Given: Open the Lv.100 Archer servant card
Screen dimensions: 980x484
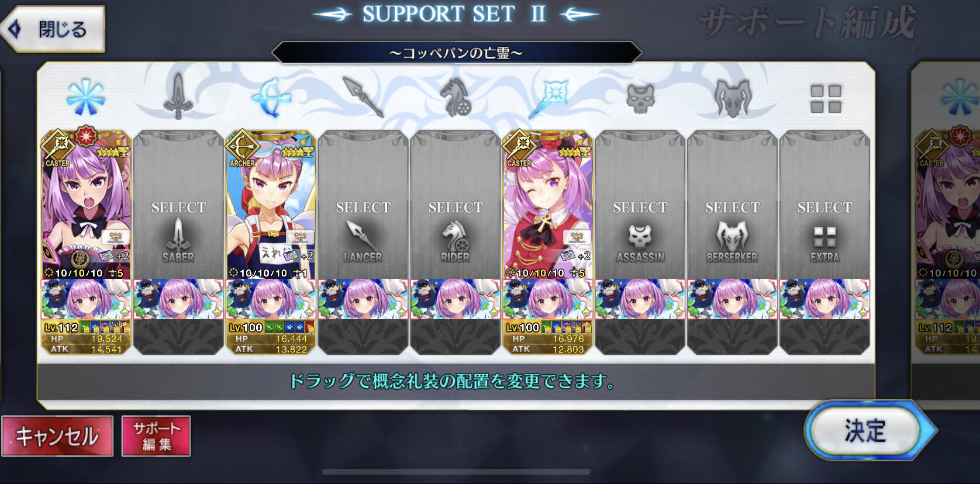Looking at the screenshot, I should point(271,204).
